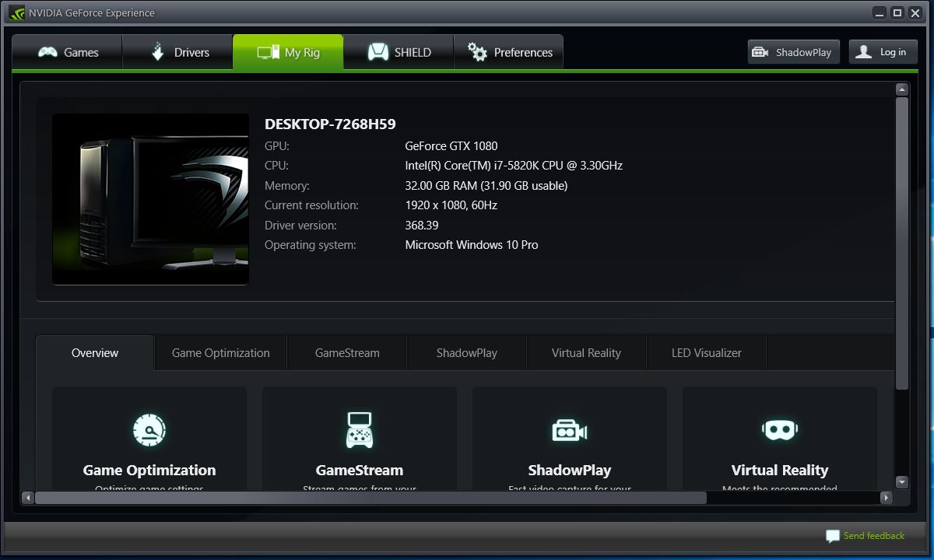Screen dimensions: 934x560
Task: Click the Virtual Reality goggles icon
Action: (779, 429)
